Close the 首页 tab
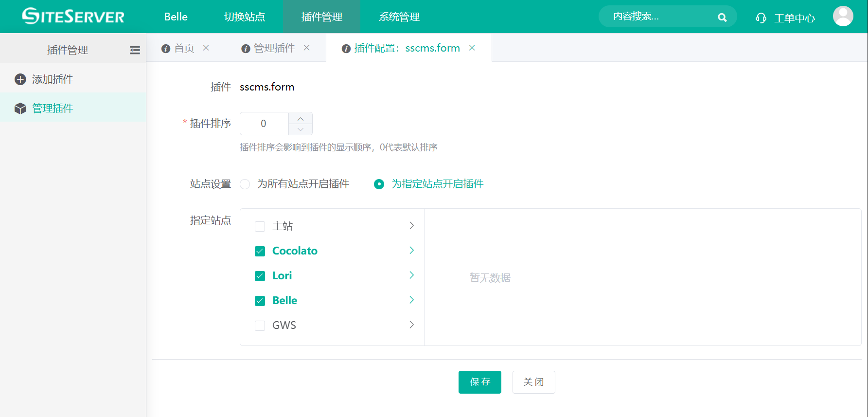 [x=206, y=48]
